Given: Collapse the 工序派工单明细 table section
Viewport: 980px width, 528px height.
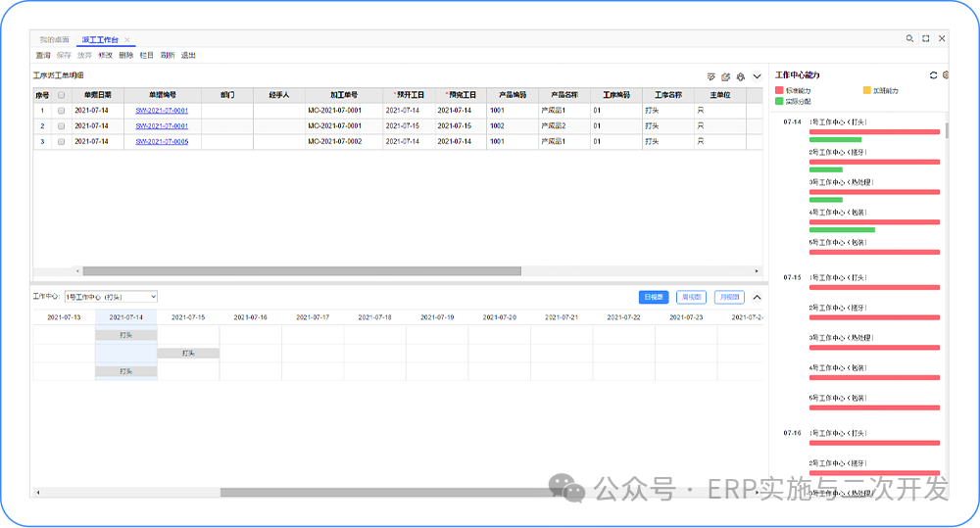Looking at the screenshot, I should point(757,76).
